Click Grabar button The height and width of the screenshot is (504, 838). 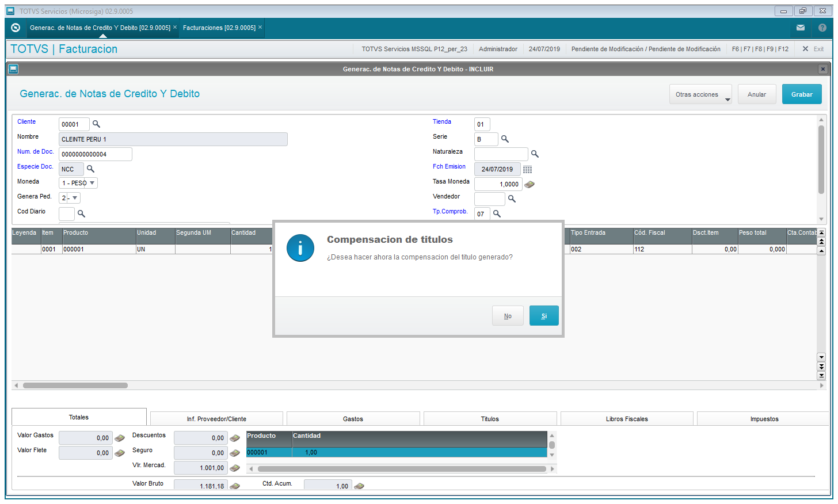coord(802,94)
